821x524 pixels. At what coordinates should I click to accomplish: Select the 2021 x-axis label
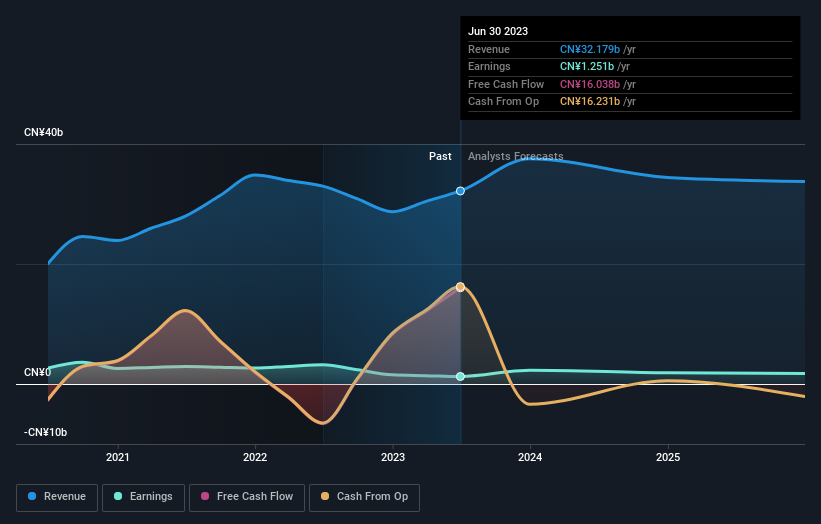click(x=118, y=457)
